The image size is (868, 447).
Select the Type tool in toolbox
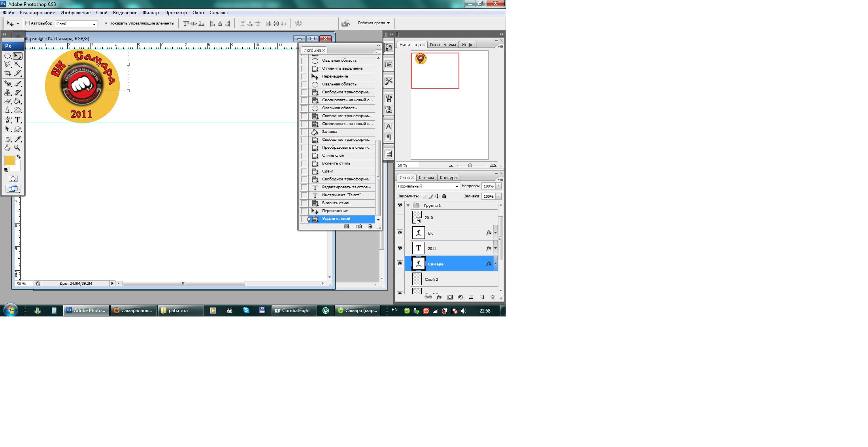coord(17,120)
